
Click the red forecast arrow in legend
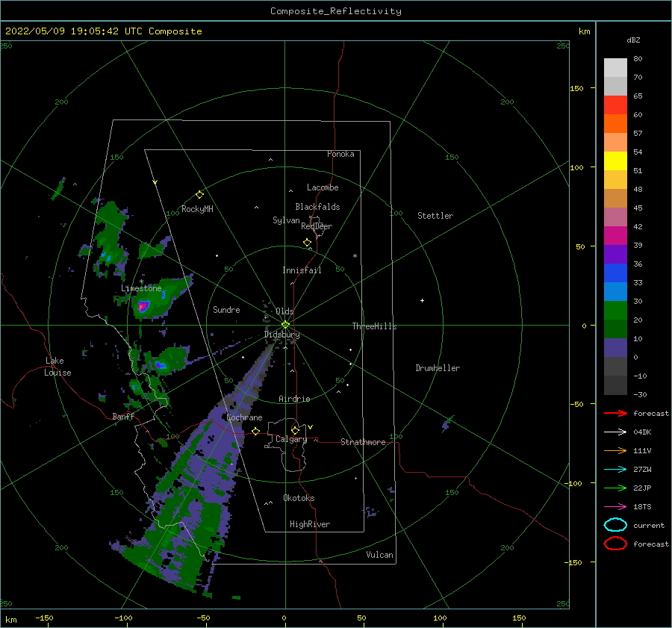click(615, 413)
